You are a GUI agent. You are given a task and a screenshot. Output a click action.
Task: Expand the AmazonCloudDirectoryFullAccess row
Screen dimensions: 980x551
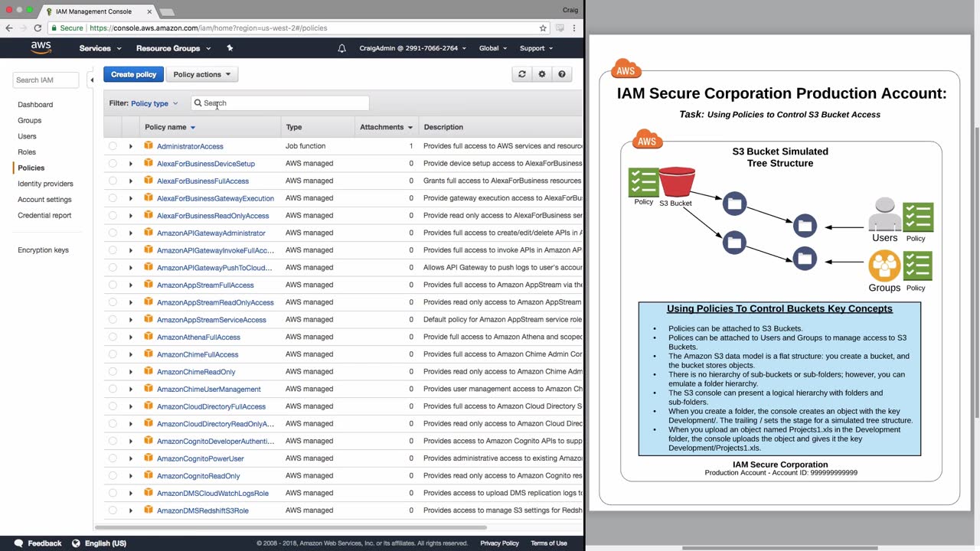(131, 406)
